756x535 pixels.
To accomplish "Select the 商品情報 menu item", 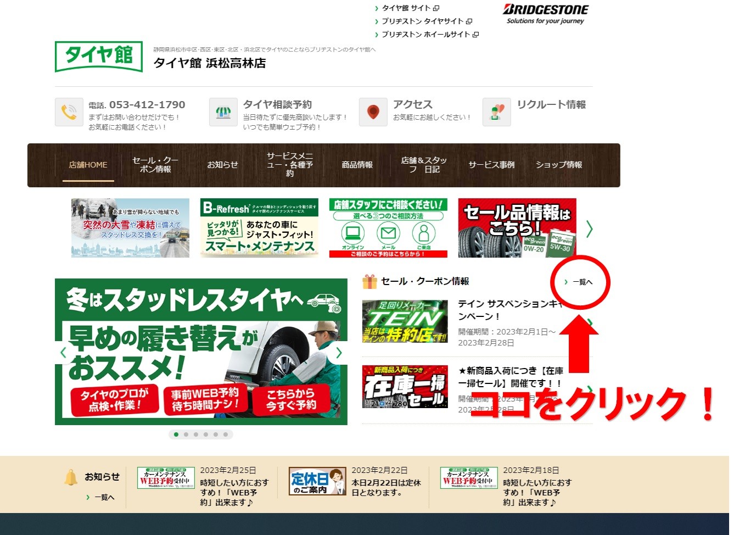I will coord(357,165).
